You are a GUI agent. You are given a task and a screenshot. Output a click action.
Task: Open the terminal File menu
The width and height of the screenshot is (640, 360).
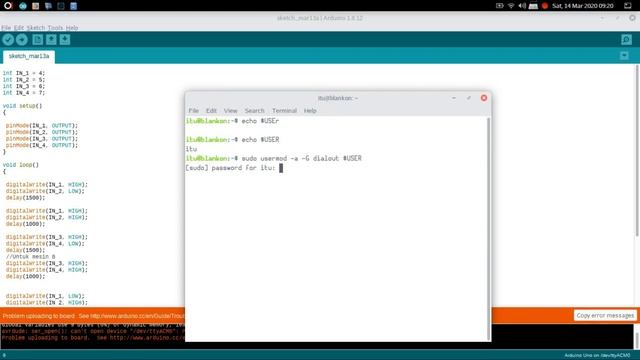click(x=193, y=111)
